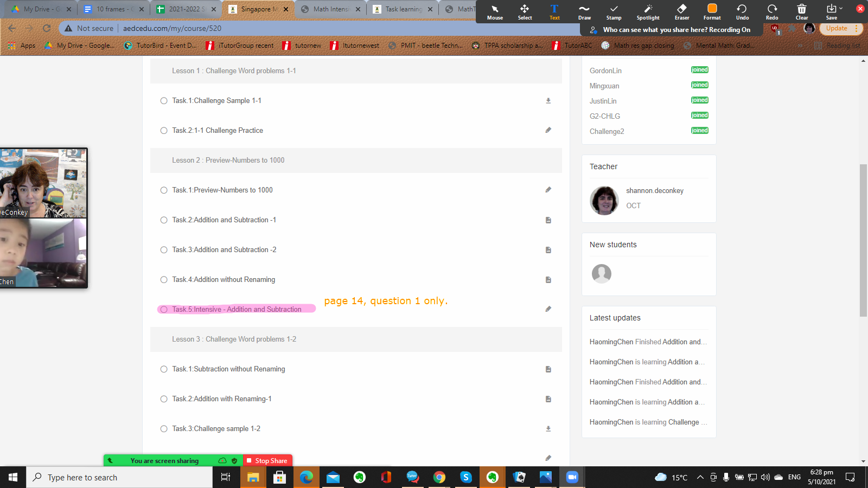Select GordonLin in student list
Viewport: 868px width, 488px height.
[605, 70]
